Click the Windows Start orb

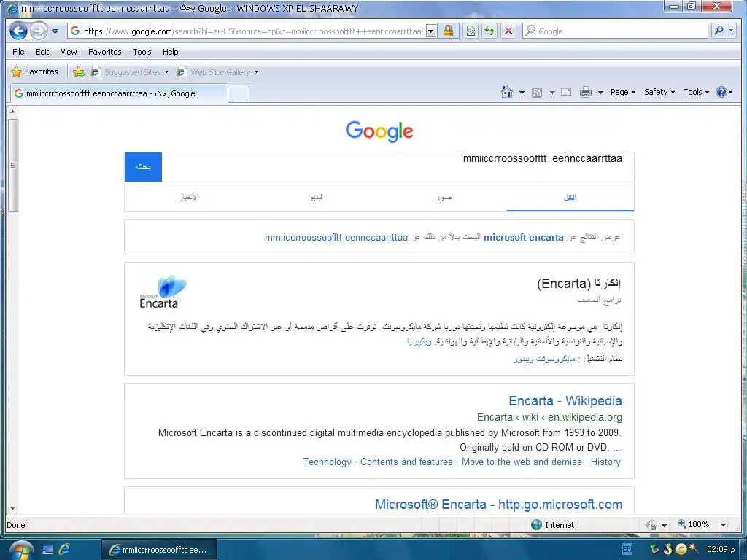[21, 550]
